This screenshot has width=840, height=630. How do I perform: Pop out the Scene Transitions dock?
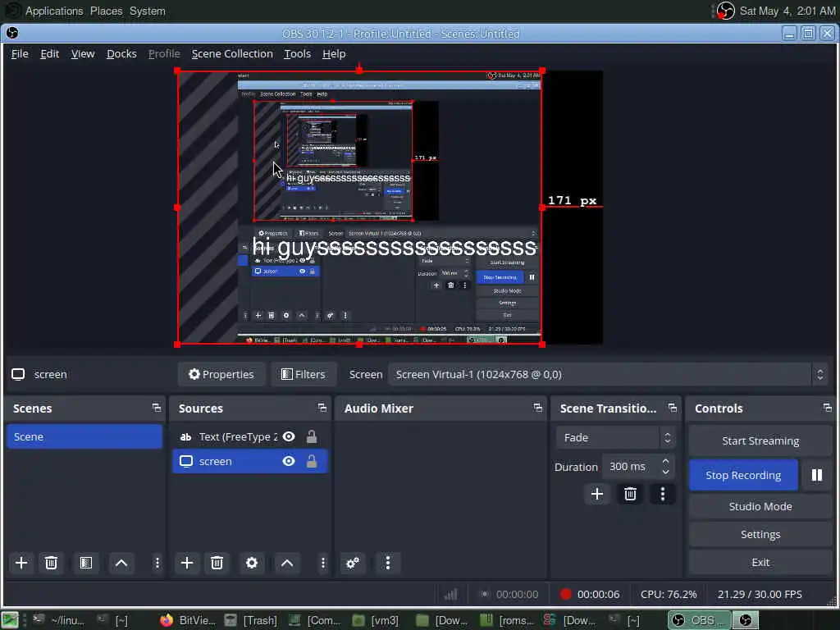coord(673,409)
